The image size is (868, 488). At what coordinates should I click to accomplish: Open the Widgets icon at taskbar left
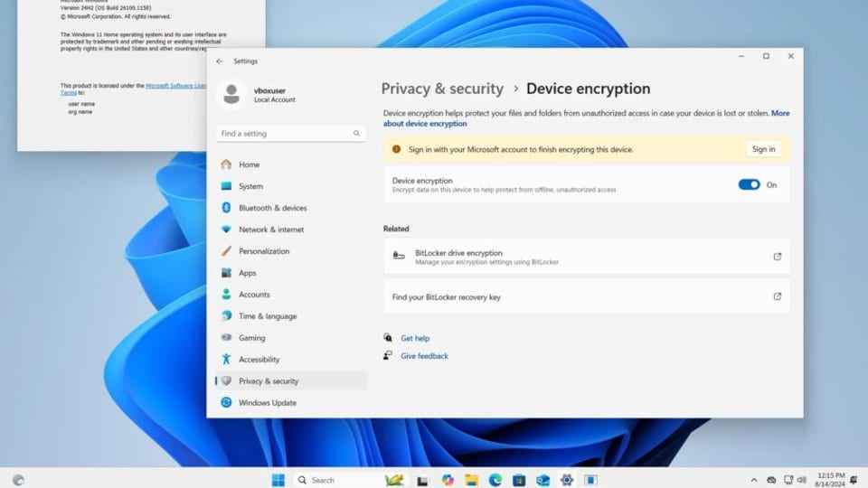click(x=18, y=480)
